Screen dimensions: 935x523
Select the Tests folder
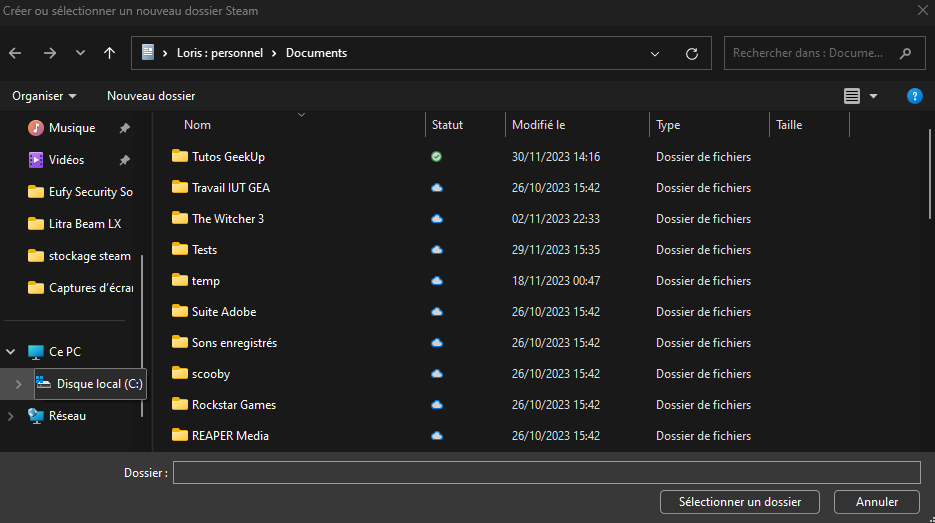point(205,250)
